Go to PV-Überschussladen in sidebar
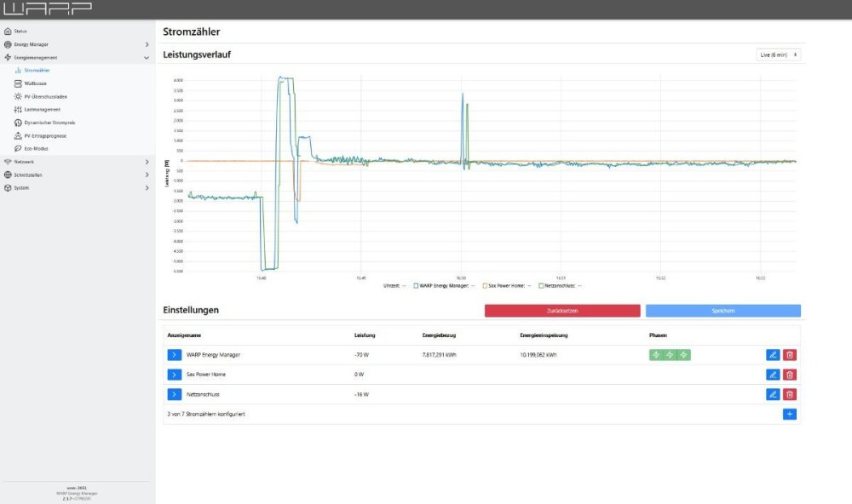 [45, 96]
